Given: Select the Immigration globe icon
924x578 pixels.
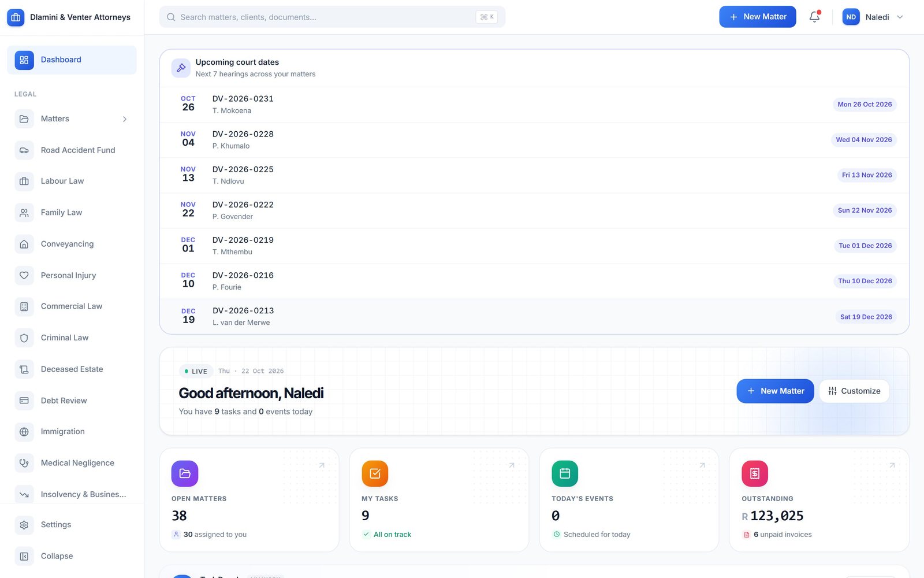Looking at the screenshot, I should click(x=24, y=432).
